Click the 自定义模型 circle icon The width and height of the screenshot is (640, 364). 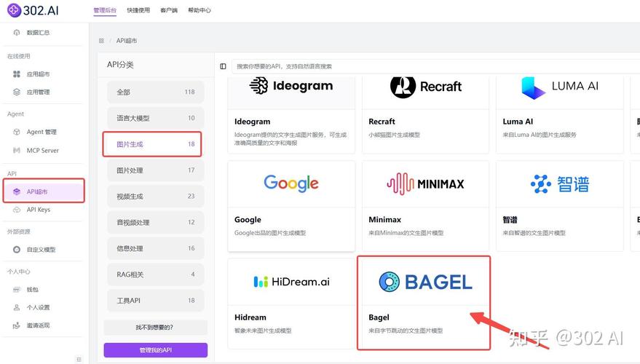[x=17, y=249]
